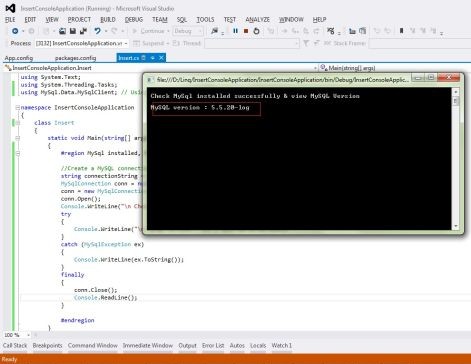
Task: Stop debugging with the red square
Action: (x=246, y=31)
